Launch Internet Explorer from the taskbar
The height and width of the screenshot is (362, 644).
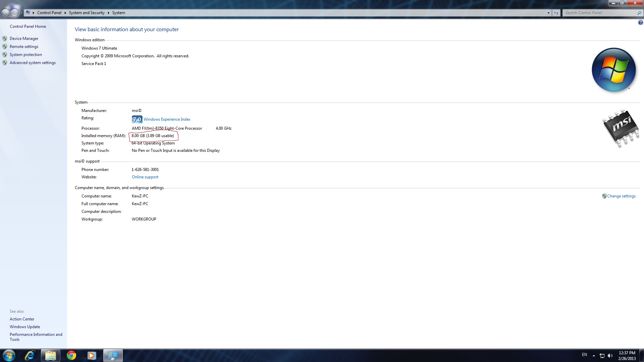coord(30,355)
